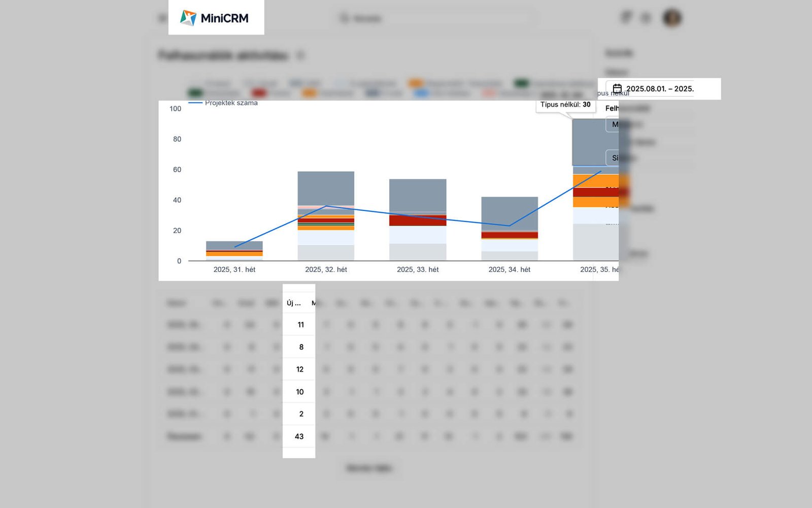Toggle the red legend series entry
The width and height of the screenshot is (812, 508).
(x=259, y=93)
